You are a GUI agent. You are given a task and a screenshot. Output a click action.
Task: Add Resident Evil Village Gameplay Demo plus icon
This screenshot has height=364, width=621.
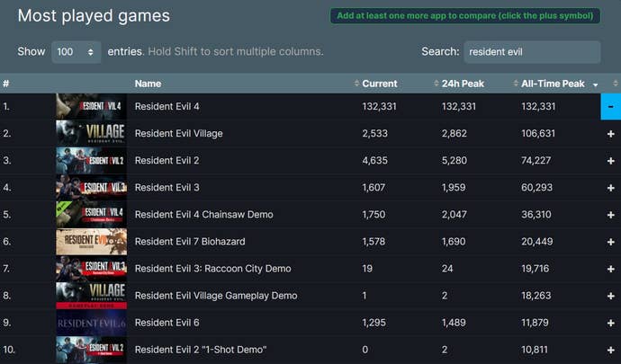611,296
